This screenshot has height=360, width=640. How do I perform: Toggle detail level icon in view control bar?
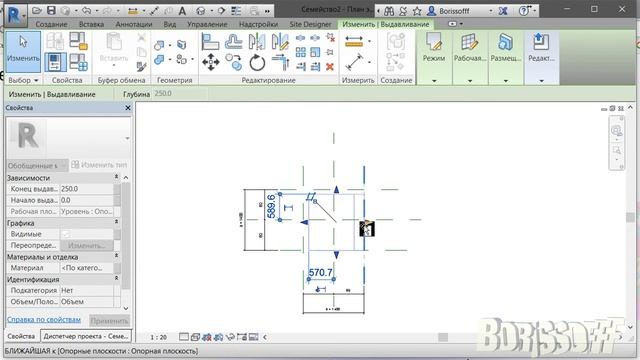click(184, 337)
